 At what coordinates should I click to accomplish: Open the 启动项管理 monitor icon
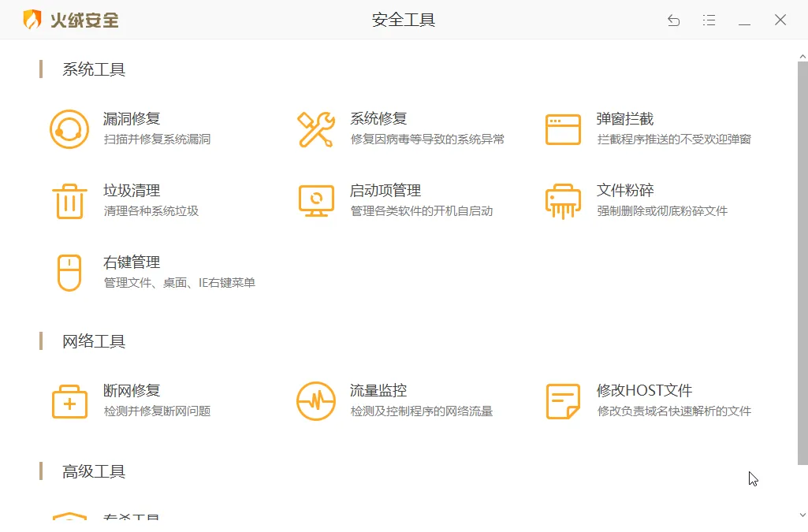(316, 201)
